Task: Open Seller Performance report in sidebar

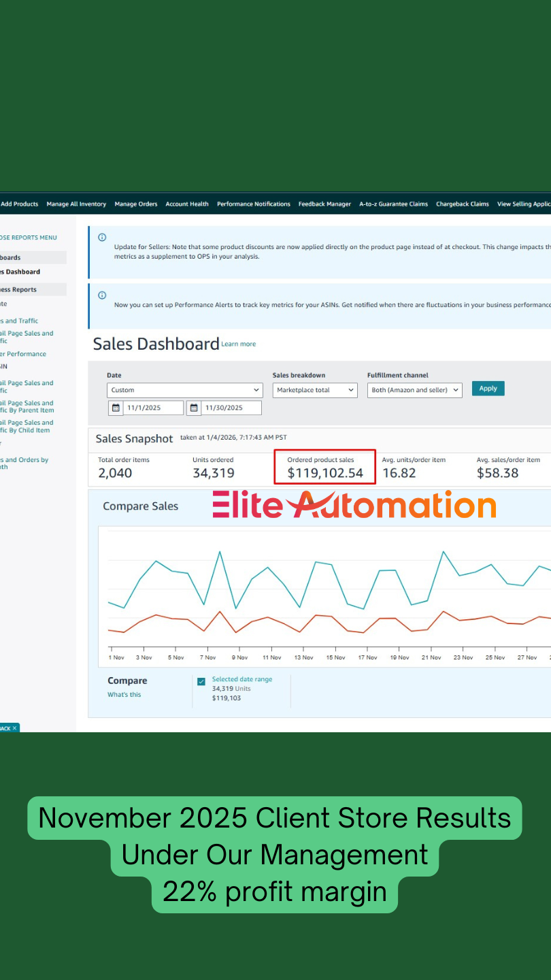Action: (24, 354)
